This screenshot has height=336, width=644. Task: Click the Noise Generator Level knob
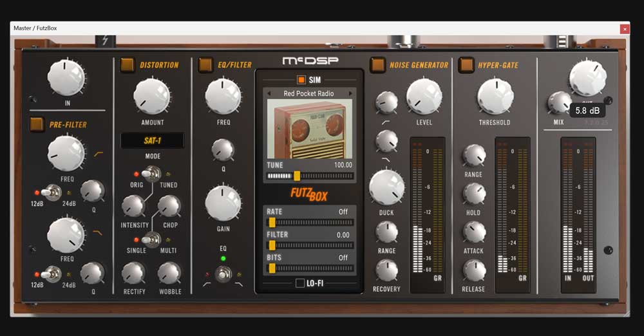click(x=424, y=97)
